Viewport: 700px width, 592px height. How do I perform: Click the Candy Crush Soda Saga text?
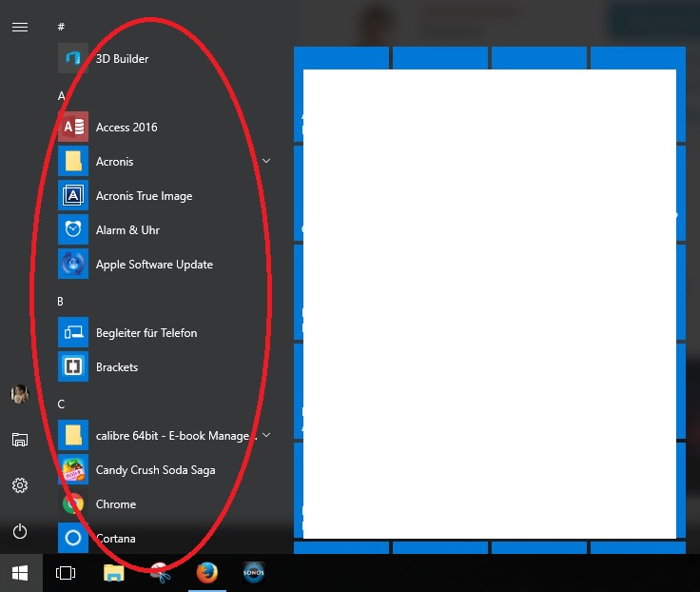click(156, 470)
